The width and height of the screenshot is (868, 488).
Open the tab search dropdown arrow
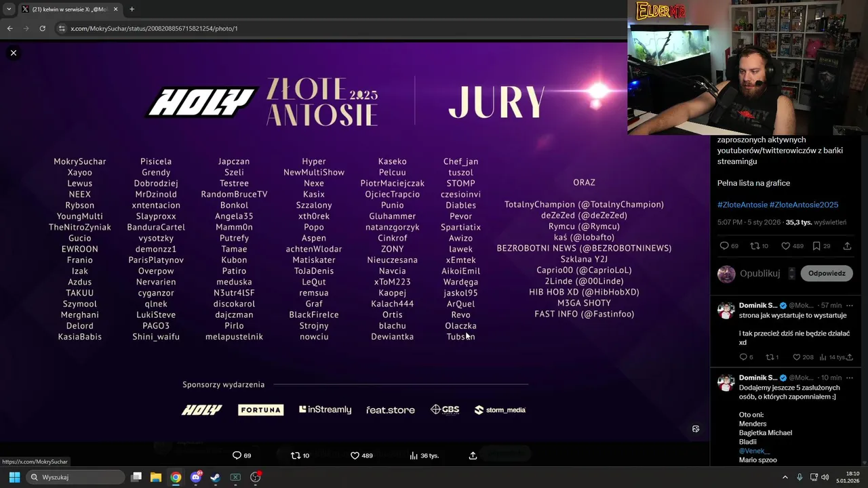pyautogui.click(x=9, y=9)
